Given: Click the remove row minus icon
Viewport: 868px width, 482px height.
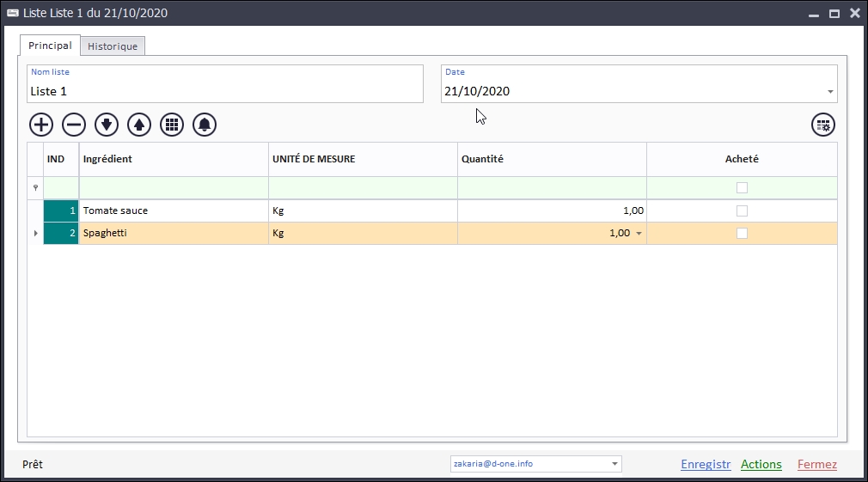Looking at the screenshot, I should tap(74, 125).
